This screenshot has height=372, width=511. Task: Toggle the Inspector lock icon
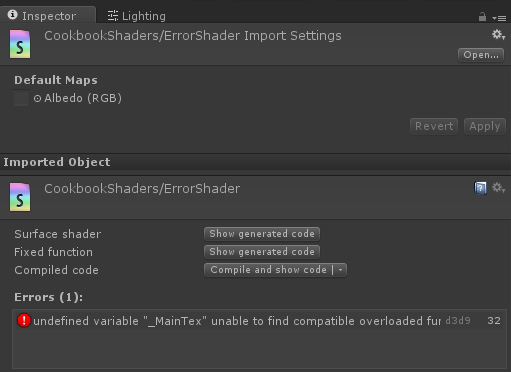click(482, 17)
